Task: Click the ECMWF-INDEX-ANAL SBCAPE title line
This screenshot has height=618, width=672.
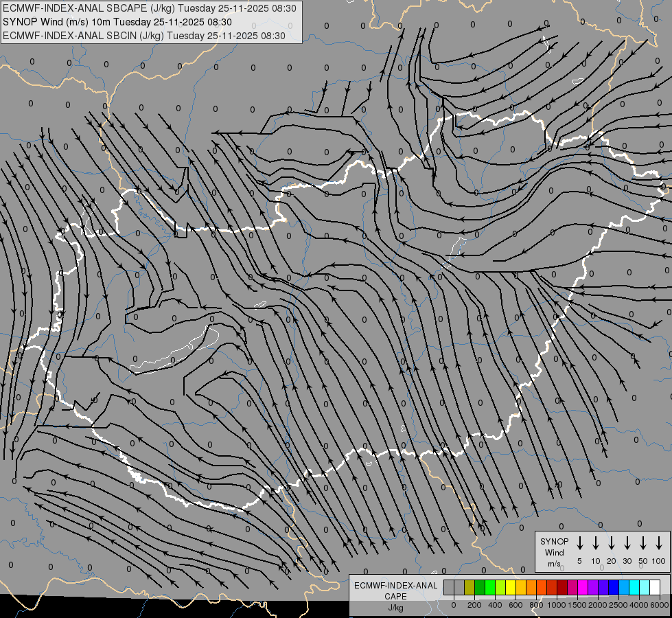Action: tap(150, 8)
